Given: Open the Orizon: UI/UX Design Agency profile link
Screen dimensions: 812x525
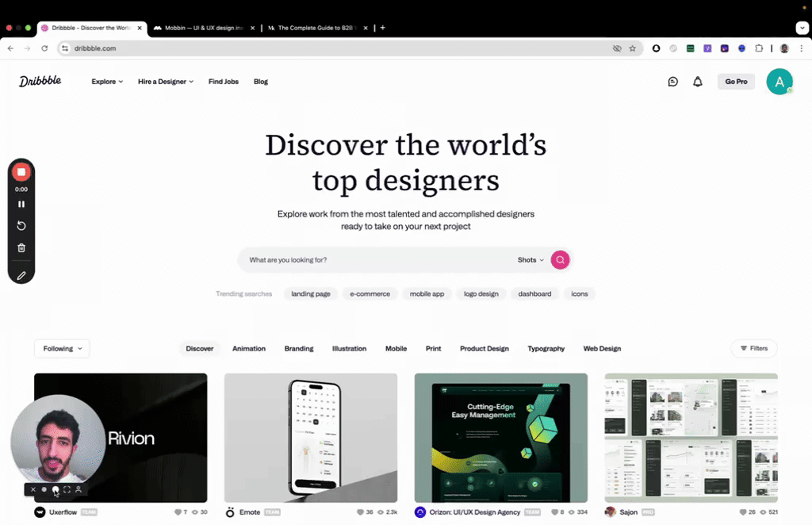Looking at the screenshot, I should pyautogui.click(x=474, y=512).
